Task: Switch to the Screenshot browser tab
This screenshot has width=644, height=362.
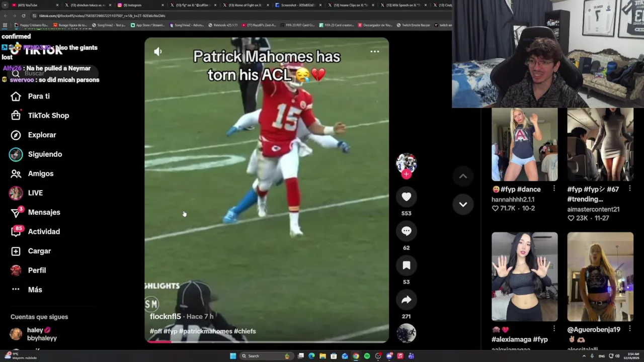Action: (x=299, y=5)
